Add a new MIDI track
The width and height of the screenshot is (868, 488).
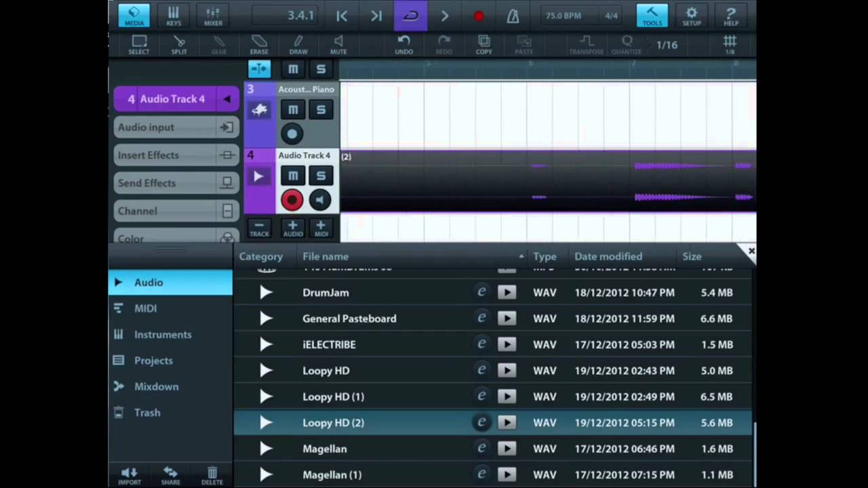pos(321,228)
